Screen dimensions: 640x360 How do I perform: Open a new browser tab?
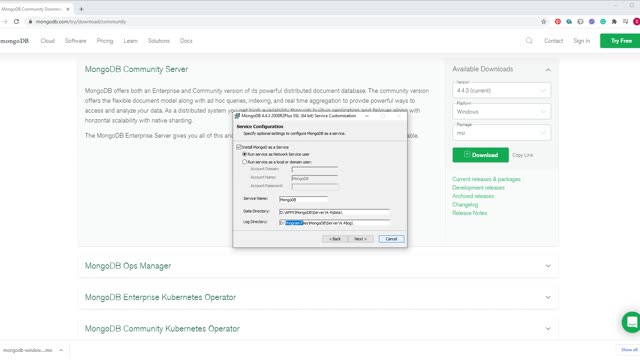click(81, 9)
